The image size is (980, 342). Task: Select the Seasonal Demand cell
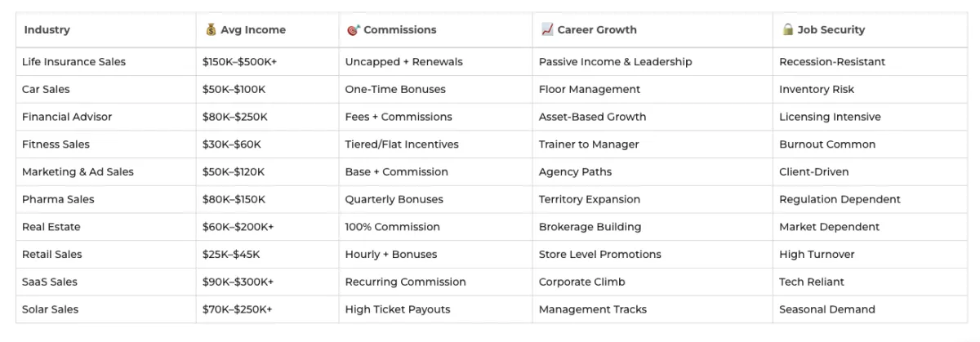[826, 309]
